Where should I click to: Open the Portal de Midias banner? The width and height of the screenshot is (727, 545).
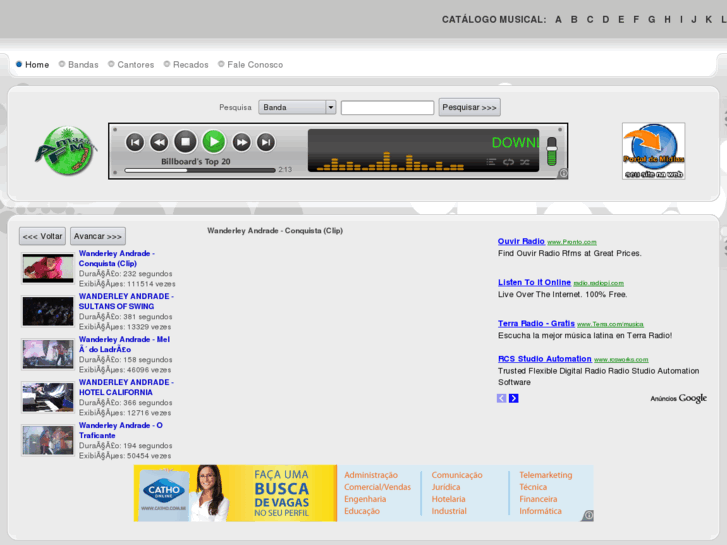pyautogui.click(x=653, y=151)
